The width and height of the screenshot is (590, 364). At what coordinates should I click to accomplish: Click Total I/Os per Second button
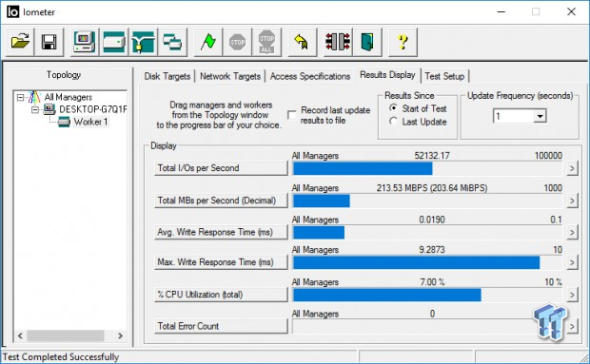221,168
